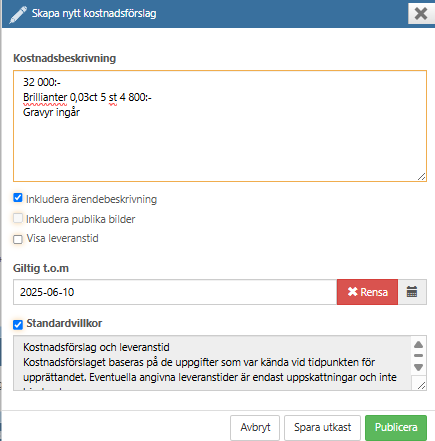Uncheck Inkludera ärendebeskrivning checkbox
435x441 pixels.
pos(18,198)
